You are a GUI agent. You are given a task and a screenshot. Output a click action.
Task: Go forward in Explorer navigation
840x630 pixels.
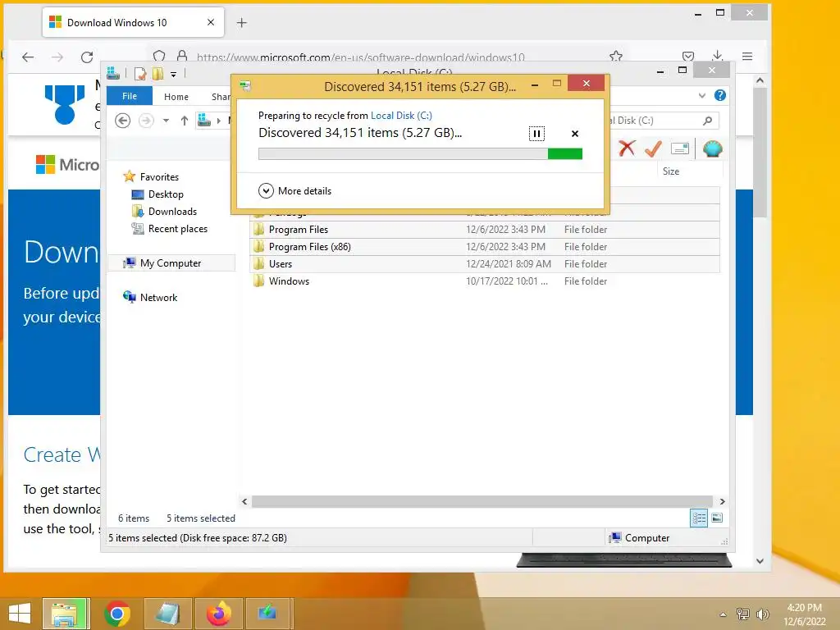pos(146,121)
